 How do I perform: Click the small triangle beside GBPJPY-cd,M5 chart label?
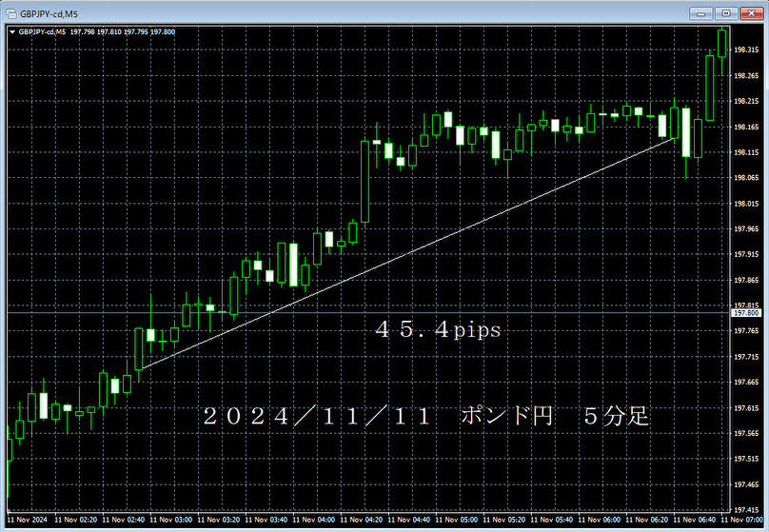[x=11, y=31]
